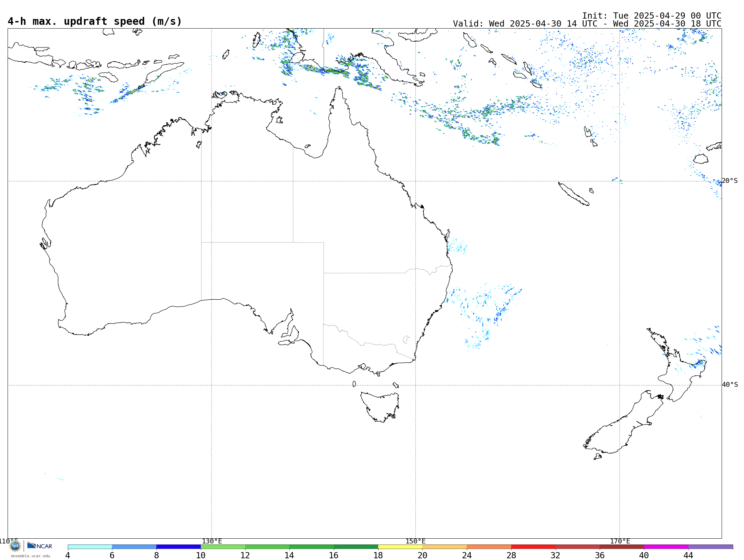Click the NSF logo emblem
This screenshot has width=744, height=560.
[x=15, y=546]
